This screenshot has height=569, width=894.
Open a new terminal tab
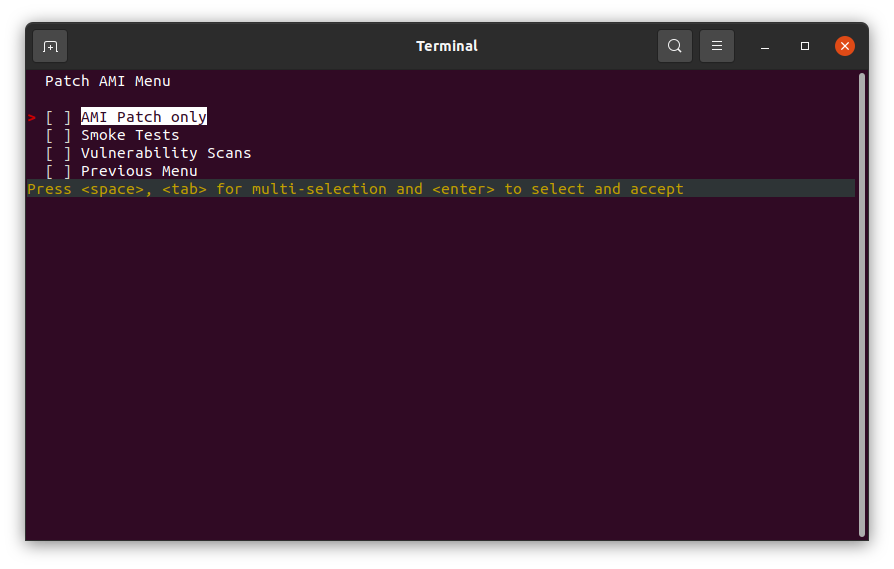point(50,46)
